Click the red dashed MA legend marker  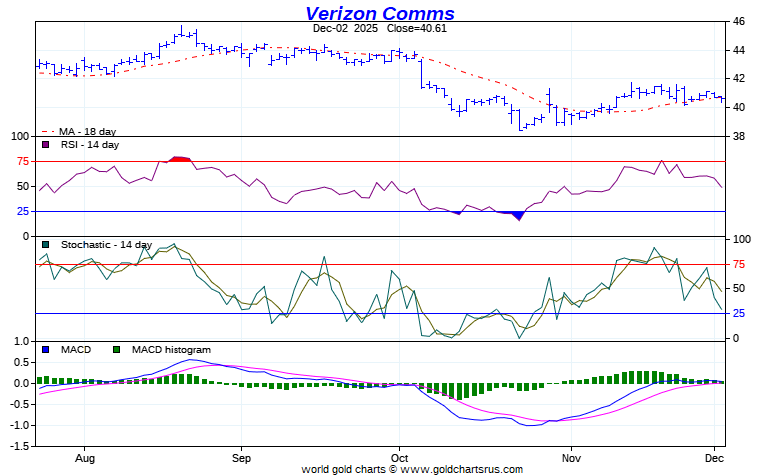(x=48, y=131)
